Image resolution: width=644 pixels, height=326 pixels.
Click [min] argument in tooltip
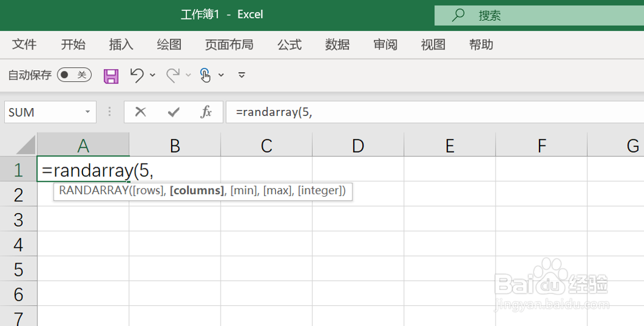point(244,190)
